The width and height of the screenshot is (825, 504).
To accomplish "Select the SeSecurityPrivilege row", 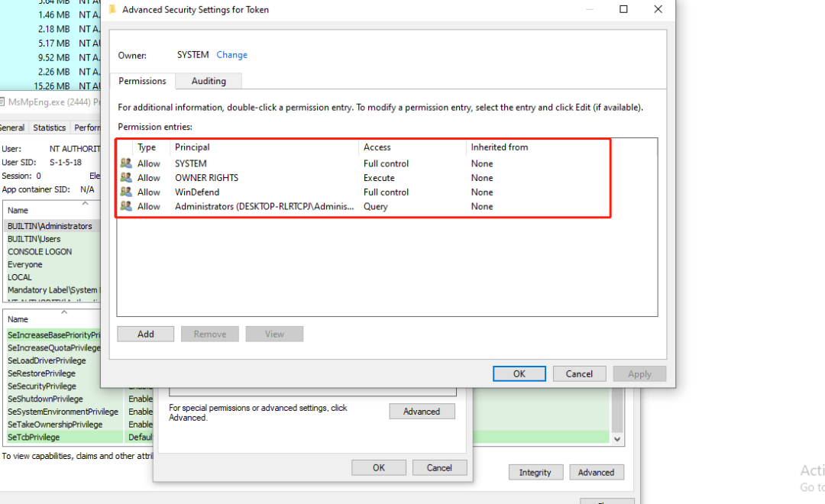I will coord(53,386).
